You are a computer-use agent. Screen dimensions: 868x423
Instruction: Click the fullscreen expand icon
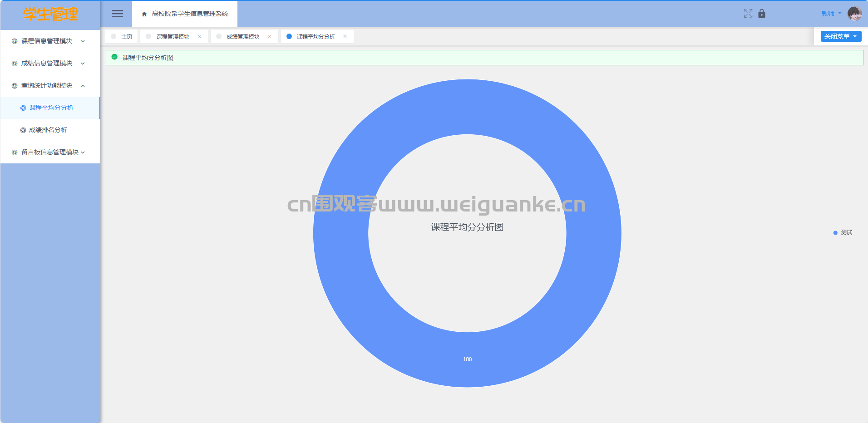point(748,14)
